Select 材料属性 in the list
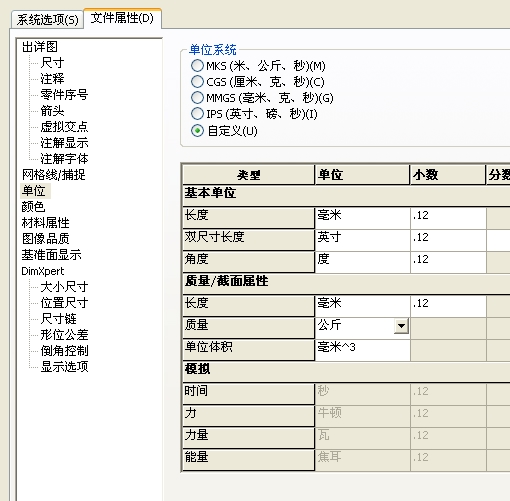The height and width of the screenshot is (501, 510). pos(45,223)
